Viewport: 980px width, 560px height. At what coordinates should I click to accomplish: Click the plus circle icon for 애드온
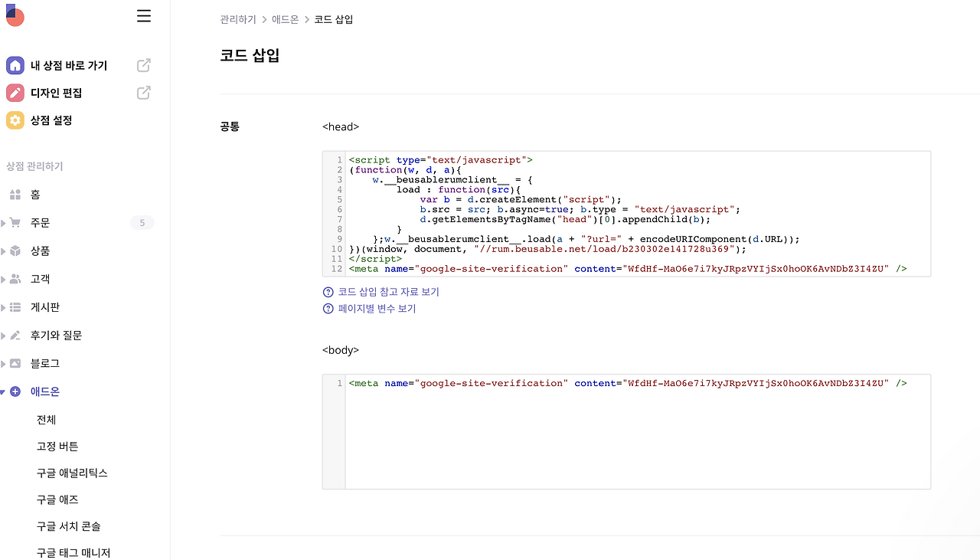[x=15, y=391]
